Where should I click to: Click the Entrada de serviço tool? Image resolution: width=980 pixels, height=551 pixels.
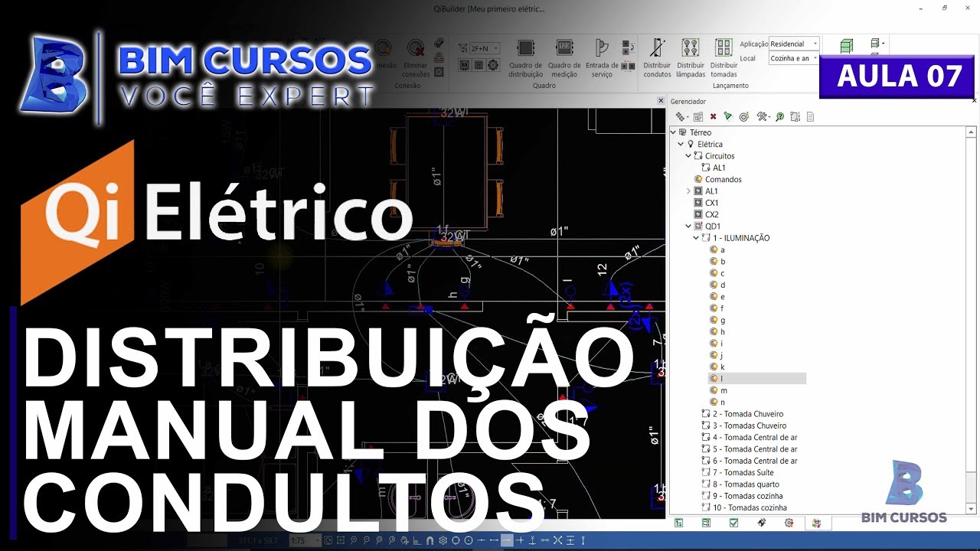(x=602, y=57)
